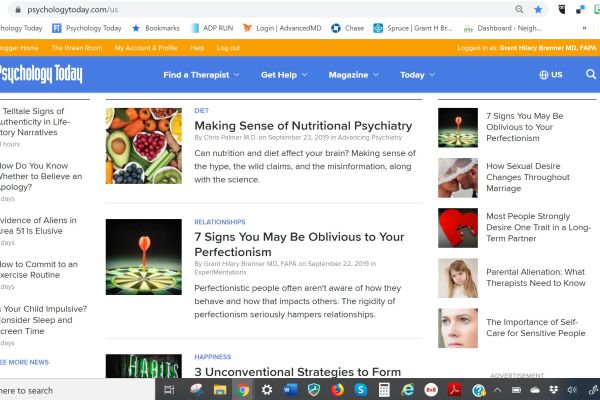Open the Today dropdown menu
600x400 pixels.
point(417,75)
